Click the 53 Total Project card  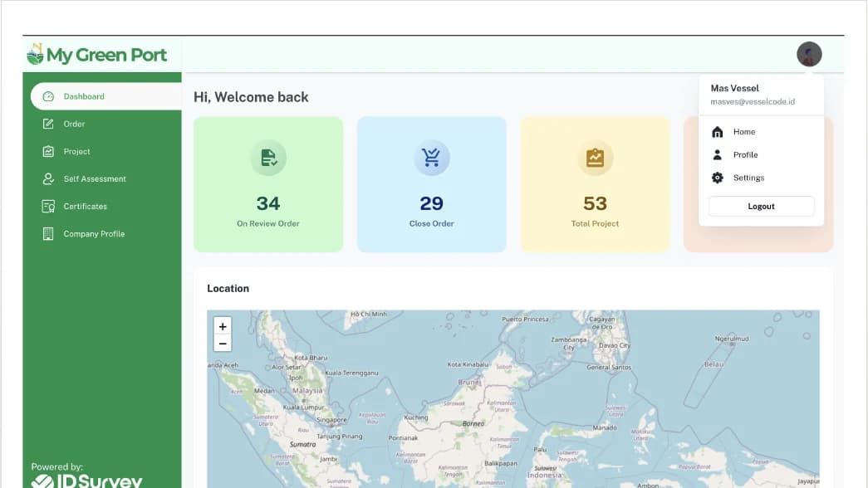coord(595,184)
